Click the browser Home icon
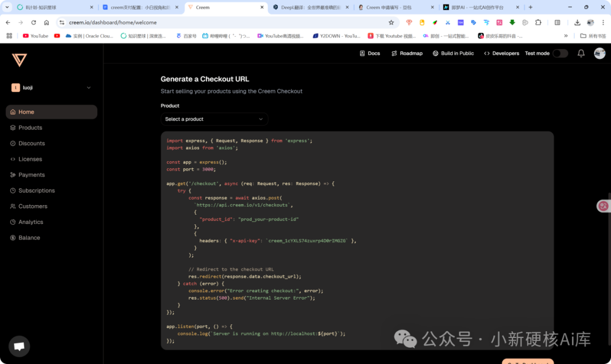The width and height of the screenshot is (611, 364). tap(46, 23)
